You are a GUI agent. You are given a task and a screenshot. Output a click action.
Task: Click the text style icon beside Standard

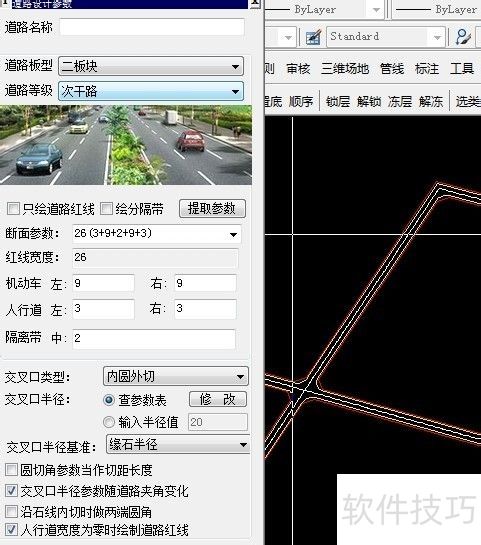coord(313,37)
